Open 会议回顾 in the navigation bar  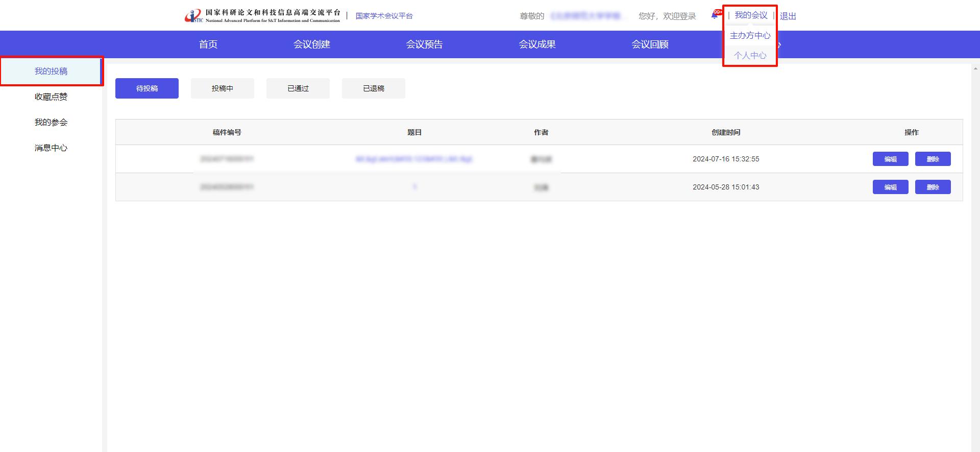[x=650, y=44]
